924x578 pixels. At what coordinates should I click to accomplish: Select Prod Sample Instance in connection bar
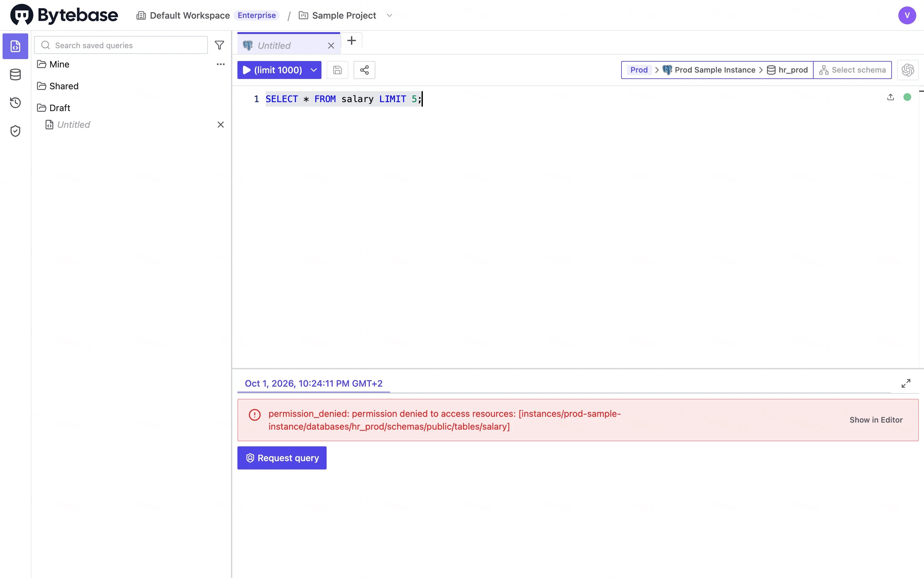click(x=709, y=70)
